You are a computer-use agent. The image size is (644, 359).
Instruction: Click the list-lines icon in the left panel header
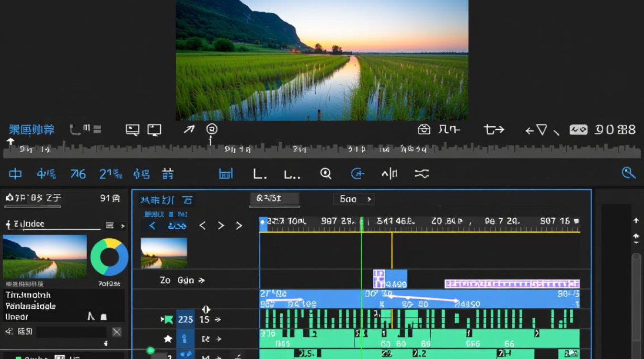[110, 225]
